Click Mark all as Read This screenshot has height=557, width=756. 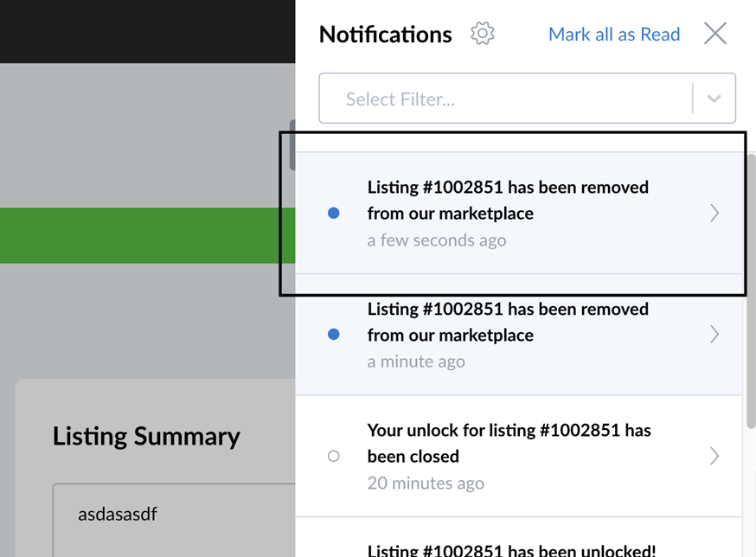pos(614,35)
